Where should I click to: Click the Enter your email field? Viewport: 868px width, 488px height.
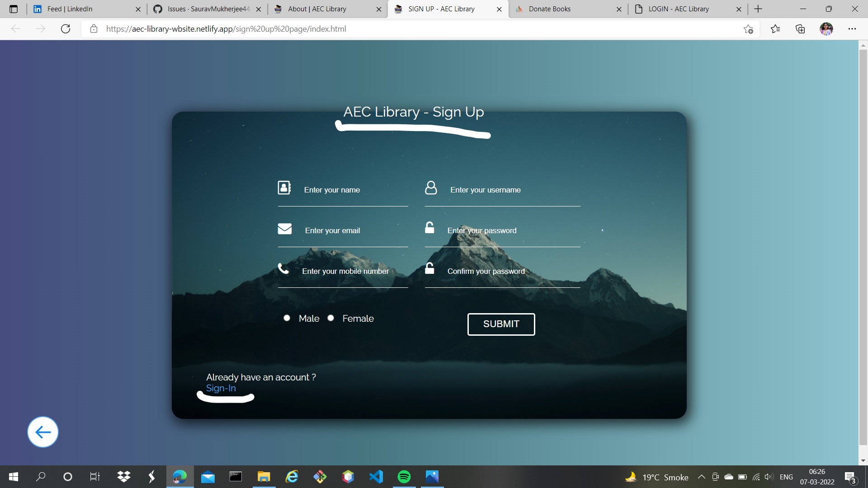pyautogui.click(x=333, y=230)
